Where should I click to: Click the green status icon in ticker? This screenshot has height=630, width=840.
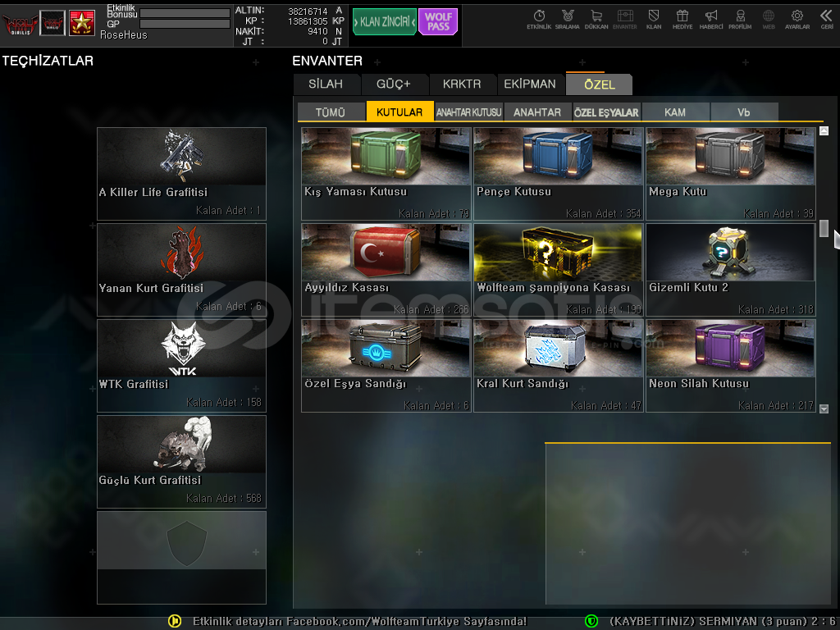pyautogui.click(x=591, y=621)
